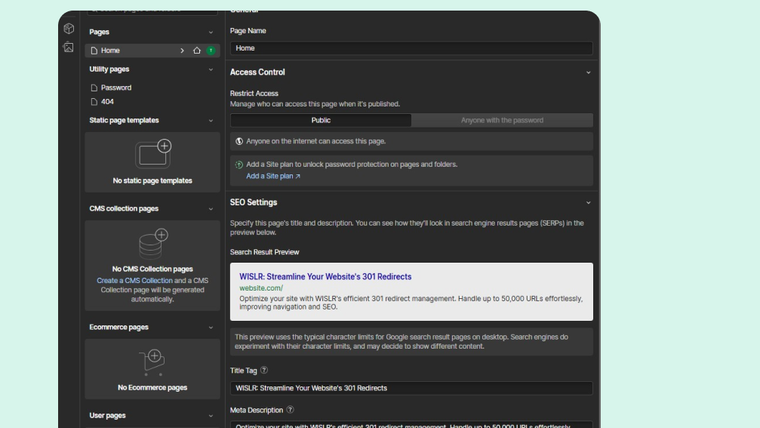Collapse the SEO Settings section

click(x=588, y=203)
